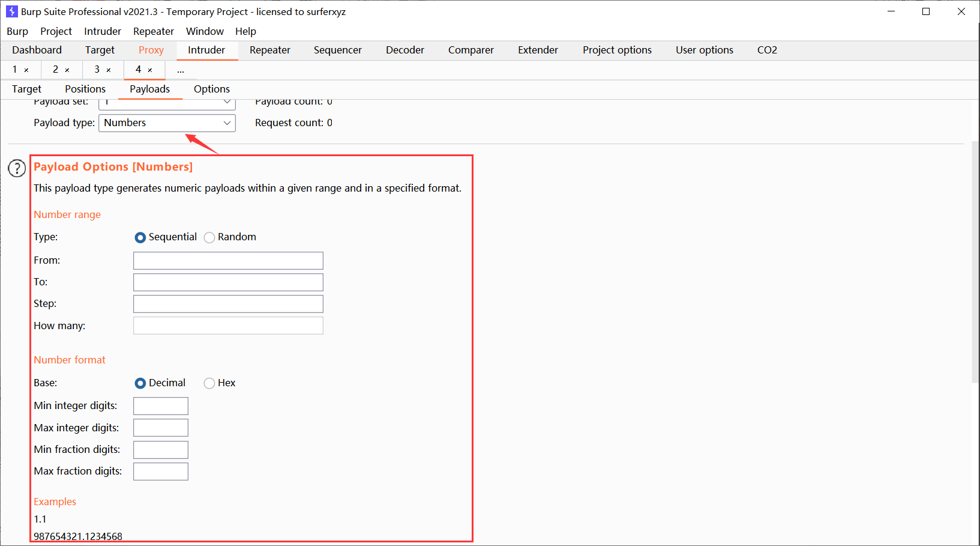Switch to the Decoder tab
This screenshot has width=980, height=546.
pos(405,50)
